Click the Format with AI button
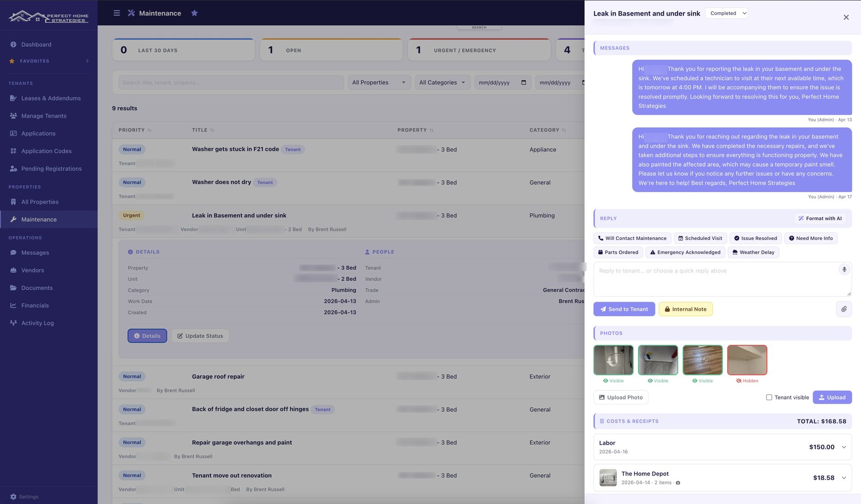 tap(820, 218)
